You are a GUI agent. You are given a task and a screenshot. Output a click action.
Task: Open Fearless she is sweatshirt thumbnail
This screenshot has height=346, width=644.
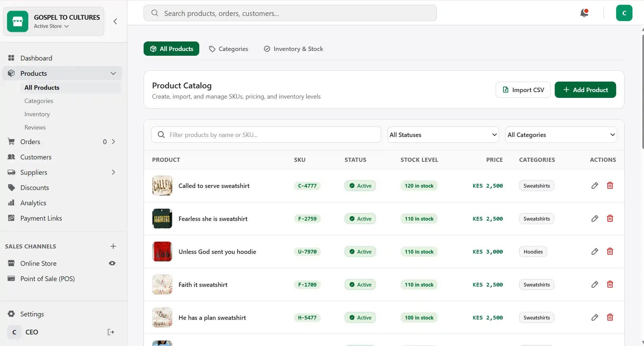point(162,219)
